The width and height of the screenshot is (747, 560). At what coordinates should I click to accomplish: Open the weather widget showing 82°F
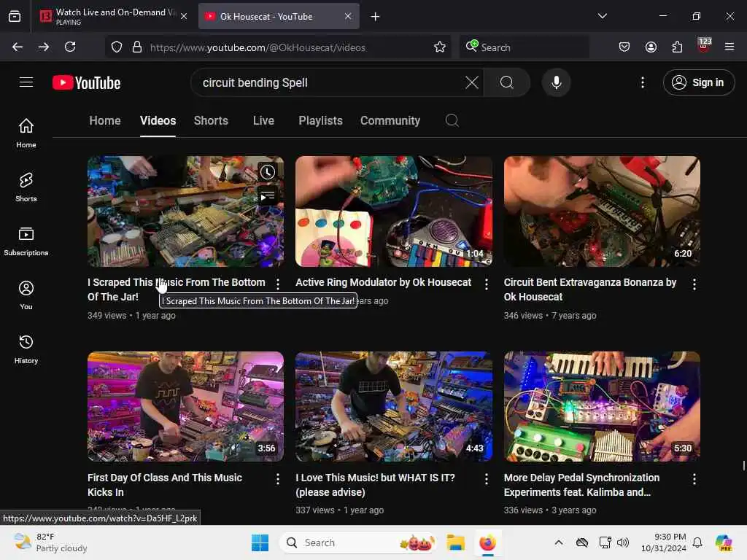point(50,542)
